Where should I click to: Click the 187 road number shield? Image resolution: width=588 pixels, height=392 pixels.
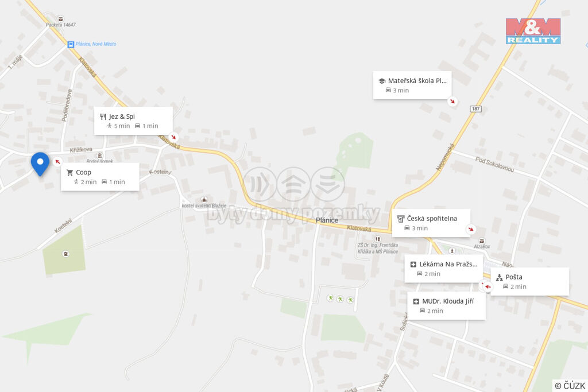[x=475, y=108]
